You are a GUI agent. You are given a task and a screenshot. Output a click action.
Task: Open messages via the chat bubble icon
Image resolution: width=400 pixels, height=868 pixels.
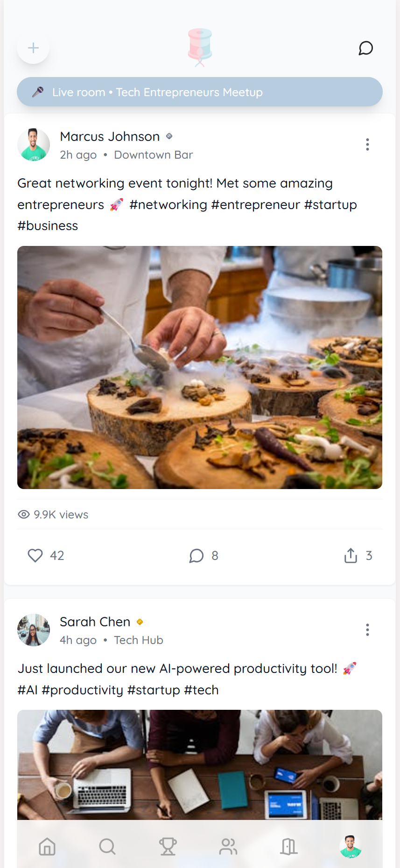coord(365,48)
